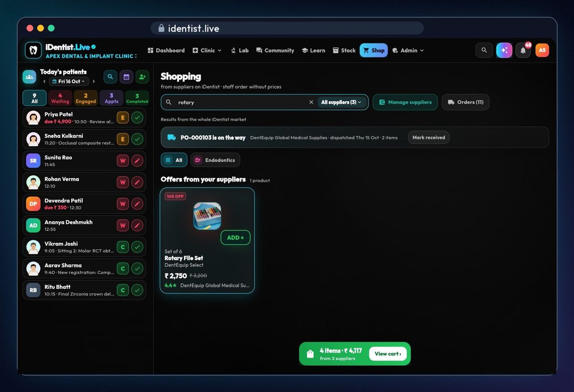Switch to the Waiting patients tab

click(x=60, y=98)
